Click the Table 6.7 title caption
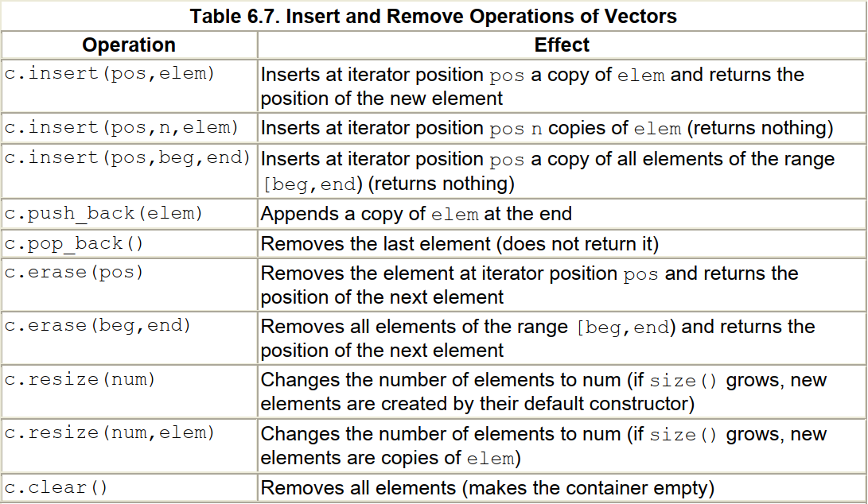The height and width of the screenshot is (504, 868). (x=434, y=15)
